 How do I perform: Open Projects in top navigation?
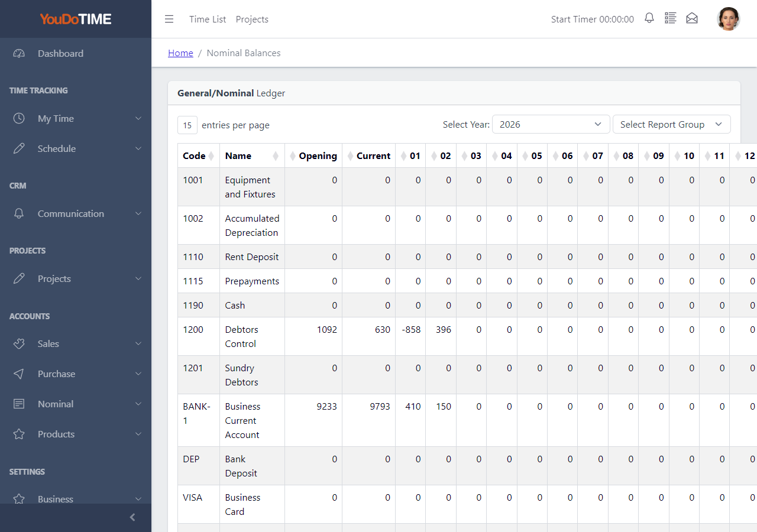click(x=252, y=19)
